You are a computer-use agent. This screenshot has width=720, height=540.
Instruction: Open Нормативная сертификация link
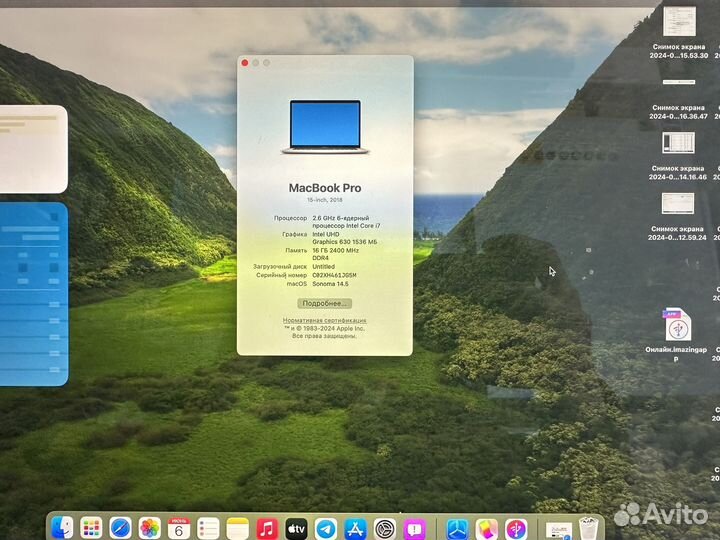pyautogui.click(x=325, y=321)
